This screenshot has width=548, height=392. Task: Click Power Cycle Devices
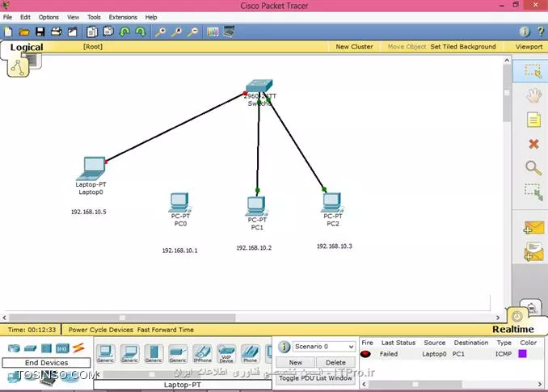tap(101, 330)
